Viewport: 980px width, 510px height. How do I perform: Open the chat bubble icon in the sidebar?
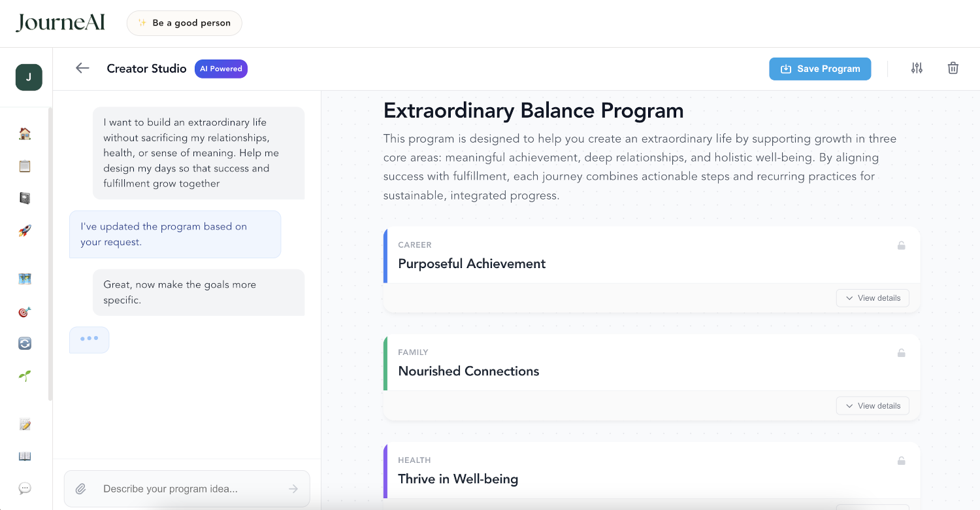24,488
